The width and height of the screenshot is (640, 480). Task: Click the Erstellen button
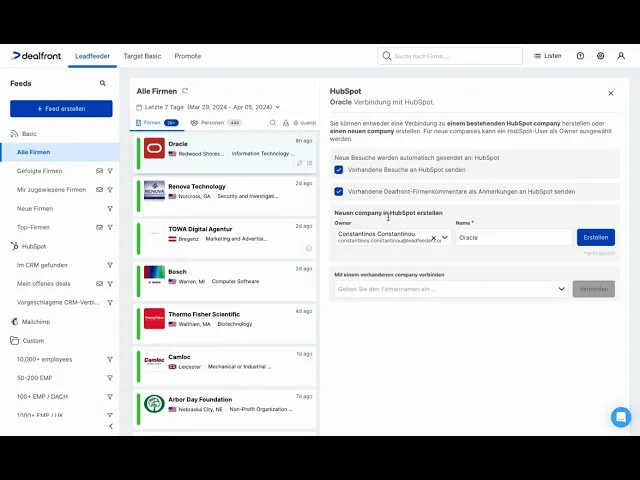(x=596, y=237)
